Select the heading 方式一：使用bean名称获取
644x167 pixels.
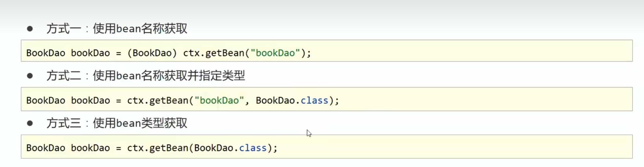point(116,29)
